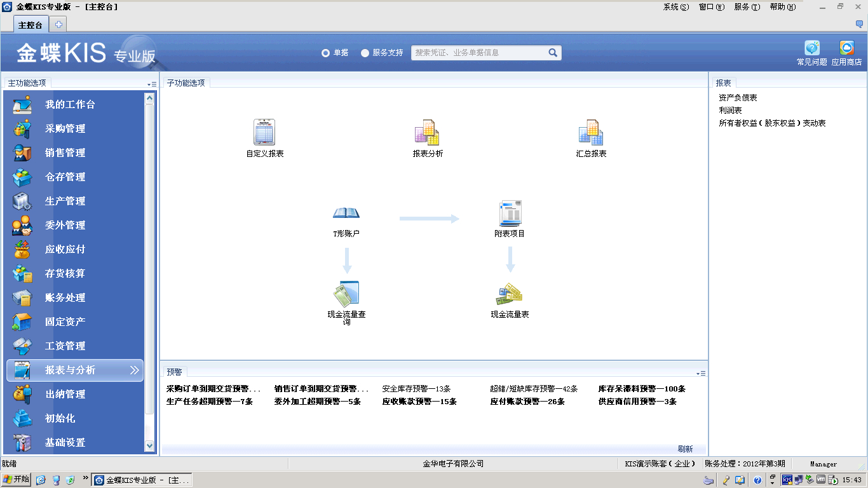This screenshot has height=488, width=868.
Task: Open 现金流量查询 icon
Action: [x=347, y=294]
